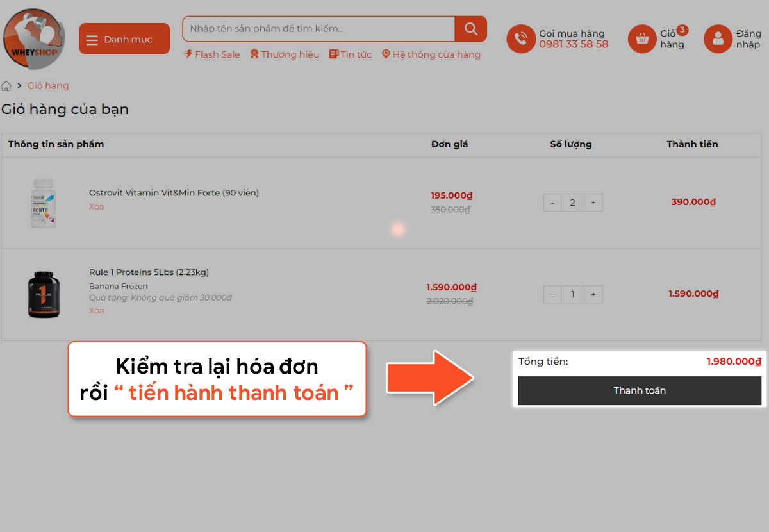Click the WheyShop logo

34,38
